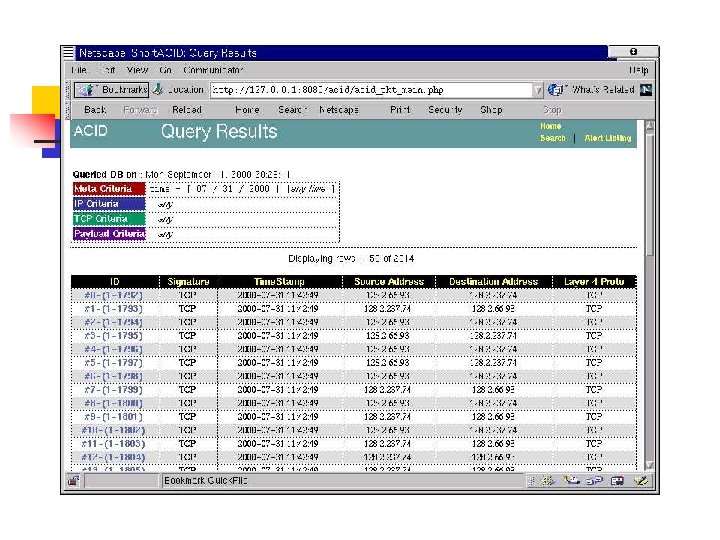Open the window menu icon in title bar

tap(68, 52)
